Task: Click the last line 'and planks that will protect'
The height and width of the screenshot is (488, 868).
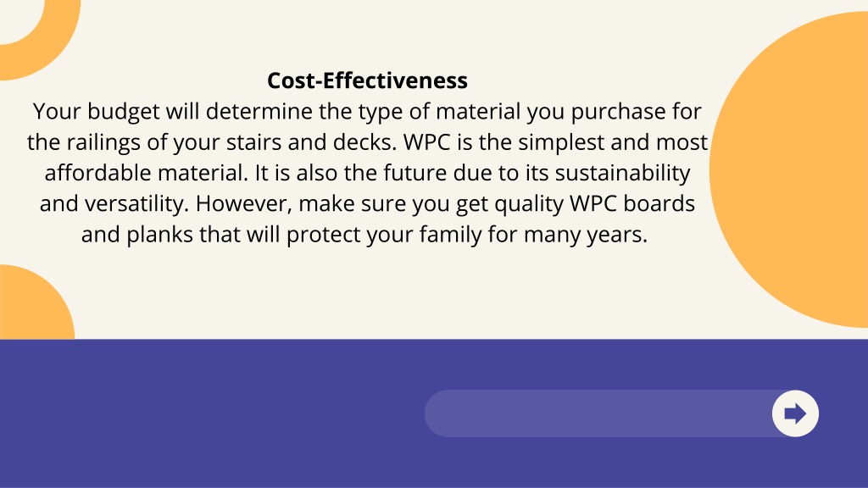Action: point(364,236)
